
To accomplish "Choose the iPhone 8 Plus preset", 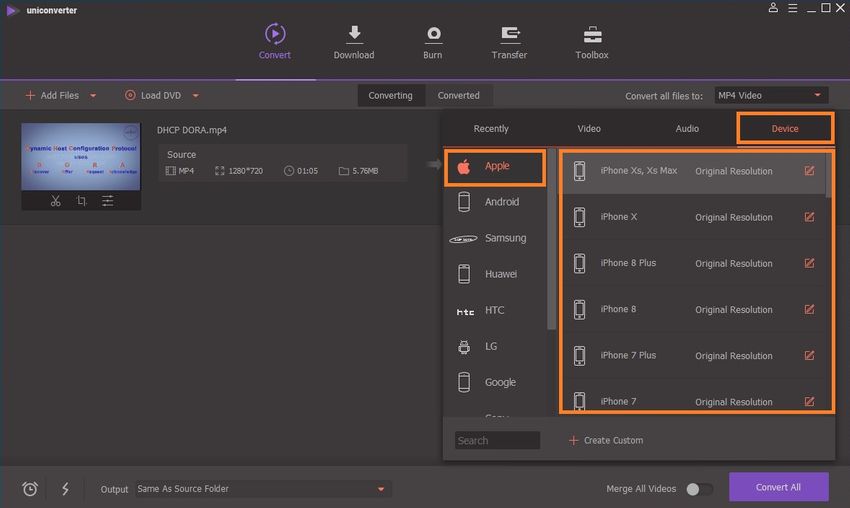I will (x=693, y=263).
